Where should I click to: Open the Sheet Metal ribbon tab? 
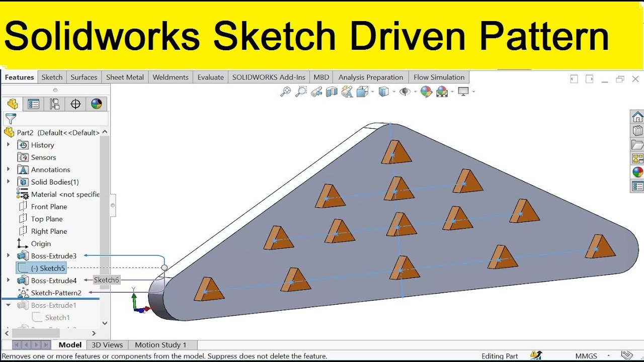pos(125,77)
